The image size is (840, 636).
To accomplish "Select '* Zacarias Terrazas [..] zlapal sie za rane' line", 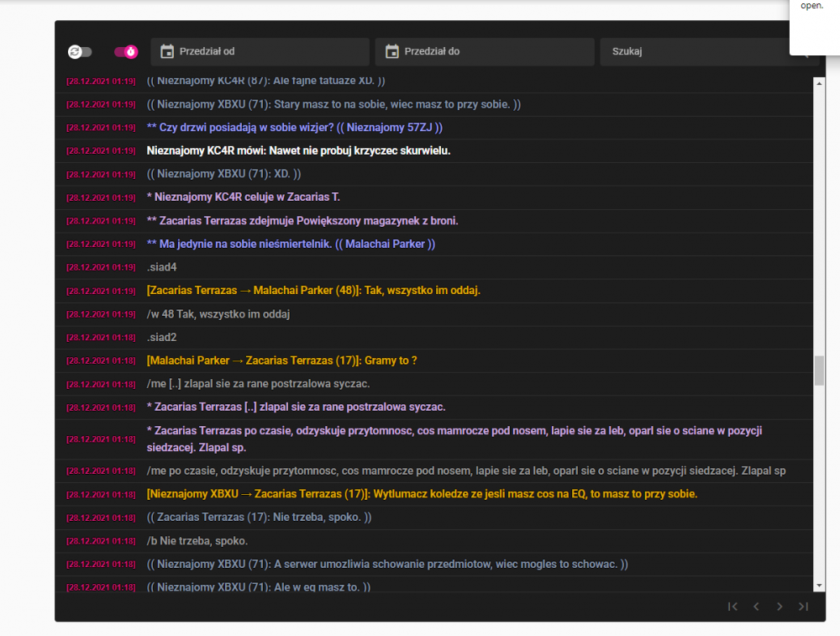I will (x=296, y=407).
